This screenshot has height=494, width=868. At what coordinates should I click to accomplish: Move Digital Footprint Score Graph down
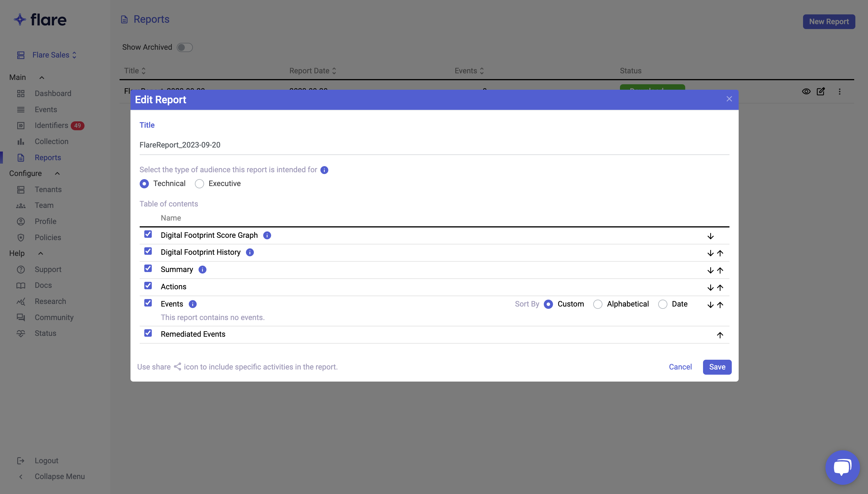click(x=710, y=236)
